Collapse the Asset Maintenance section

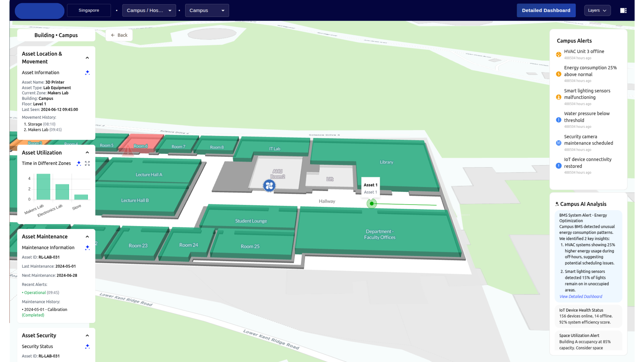click(x=87, y=237)
